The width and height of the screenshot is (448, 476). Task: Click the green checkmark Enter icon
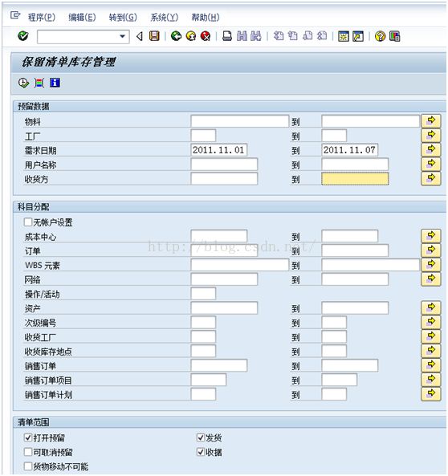23,36
